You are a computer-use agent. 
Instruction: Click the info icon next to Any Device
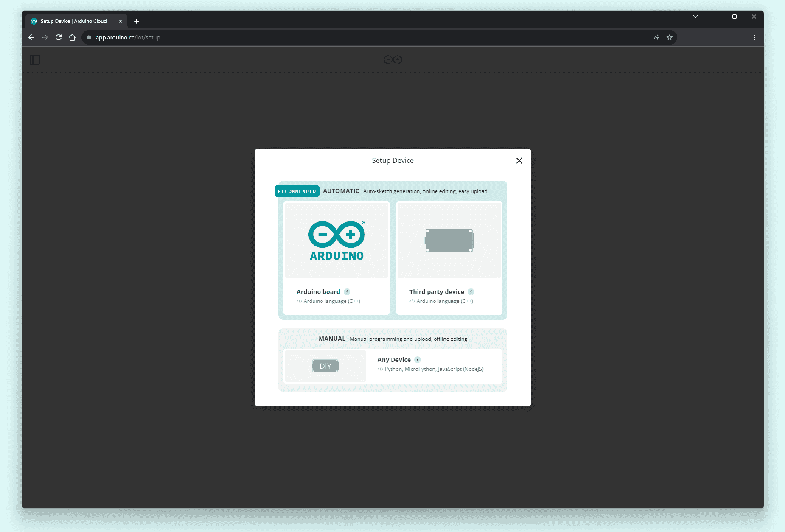click(x=418, y=359)
